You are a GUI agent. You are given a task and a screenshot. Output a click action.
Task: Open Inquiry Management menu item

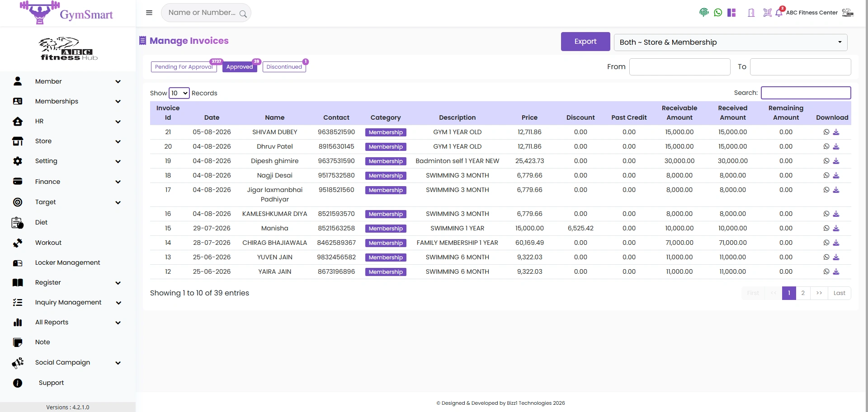click(x=68, y=302)
